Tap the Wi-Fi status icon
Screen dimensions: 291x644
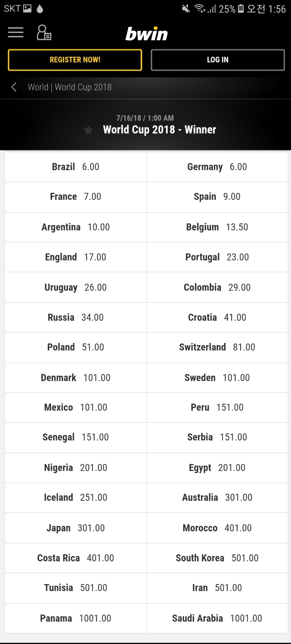coord(200,9)
